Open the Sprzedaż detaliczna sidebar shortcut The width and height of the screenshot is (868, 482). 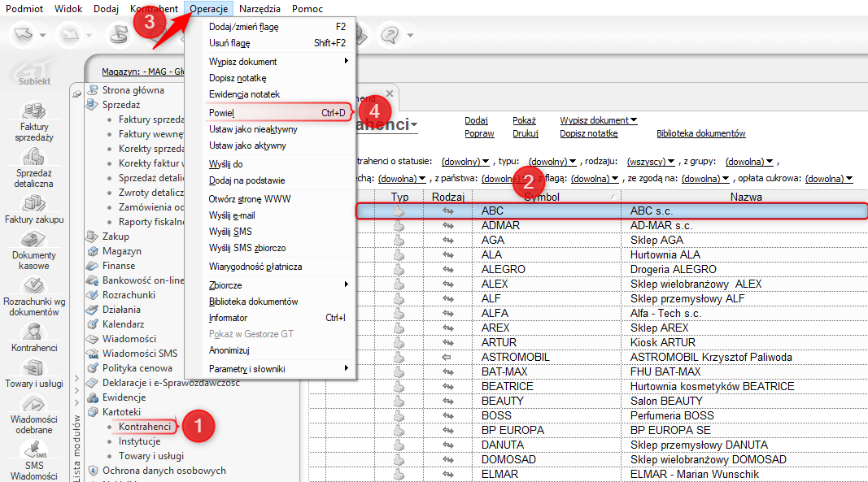coord(33,157)
